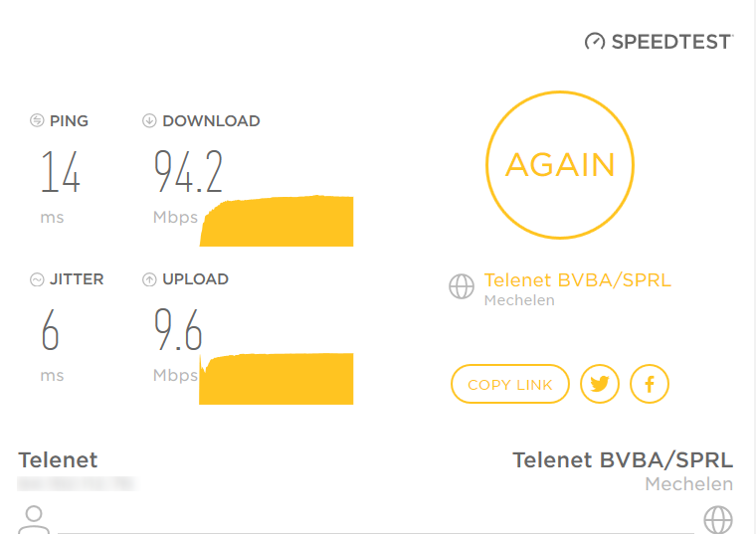
Task: Click the upload arrow icon
Action: [x=149, y=279]
